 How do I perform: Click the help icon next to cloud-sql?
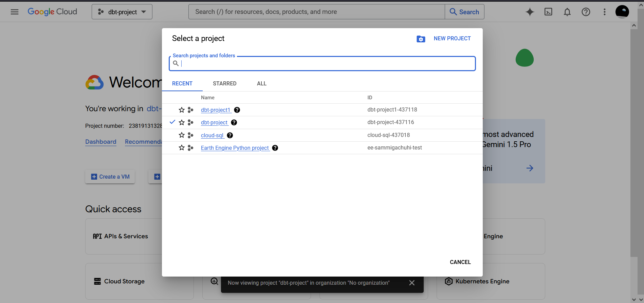click(230, 135)
